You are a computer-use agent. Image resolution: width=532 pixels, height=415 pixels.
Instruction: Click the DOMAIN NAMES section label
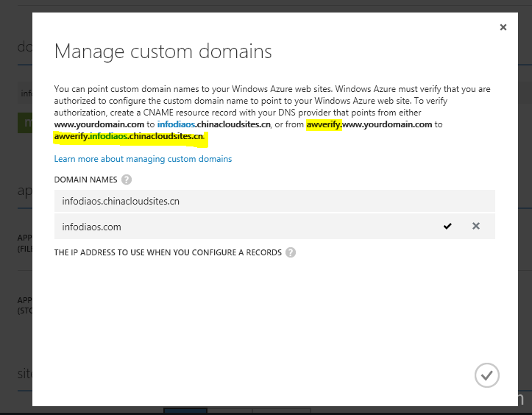(x=85, y=180)
